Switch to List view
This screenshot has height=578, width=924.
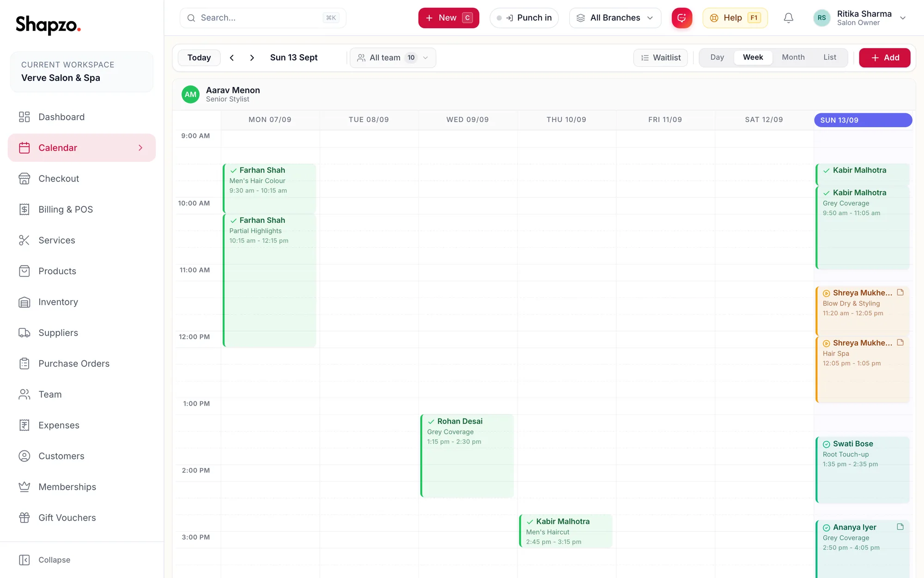830,57
